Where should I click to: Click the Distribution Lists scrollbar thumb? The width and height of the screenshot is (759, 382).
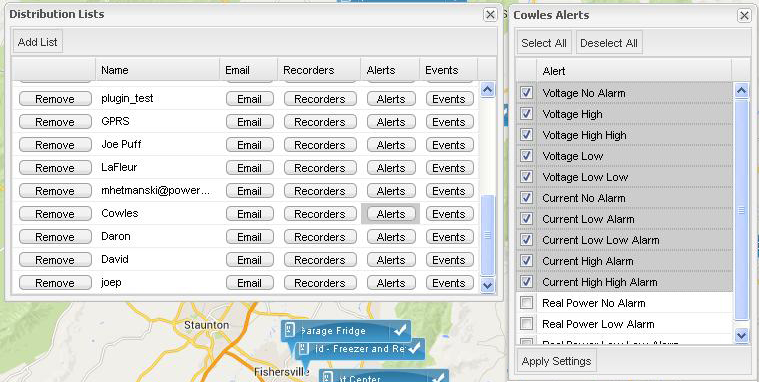coord(487,235)
